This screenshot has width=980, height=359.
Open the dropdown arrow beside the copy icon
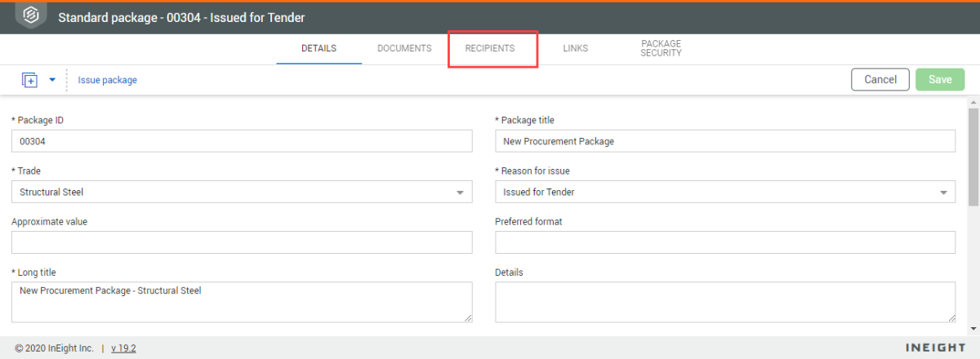pos(52,80)
